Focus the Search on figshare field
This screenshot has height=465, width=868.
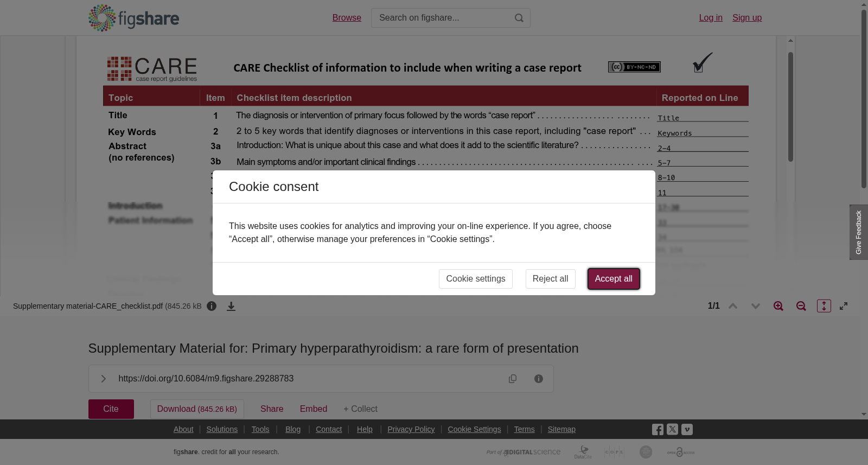click(442, 18)
